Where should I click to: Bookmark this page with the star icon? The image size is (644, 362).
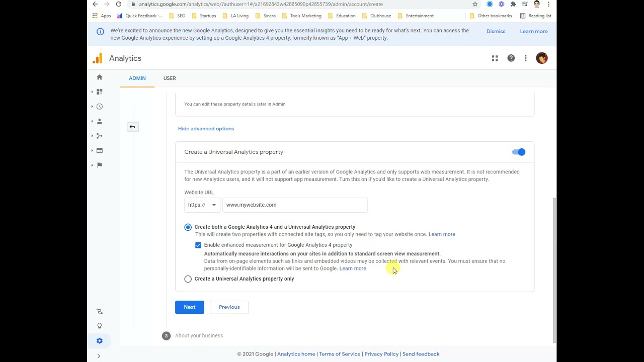475,4
